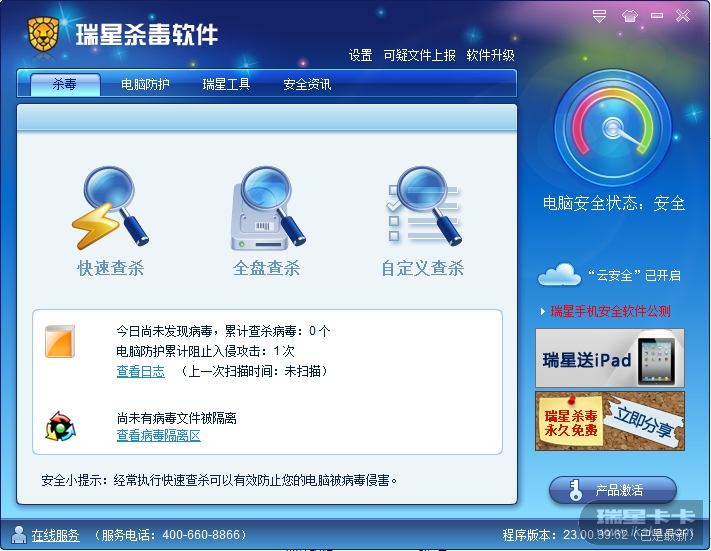Click text 电脑防护累计阻止入侵攻击：1次
711x551 pixels.
coord(205,351)
